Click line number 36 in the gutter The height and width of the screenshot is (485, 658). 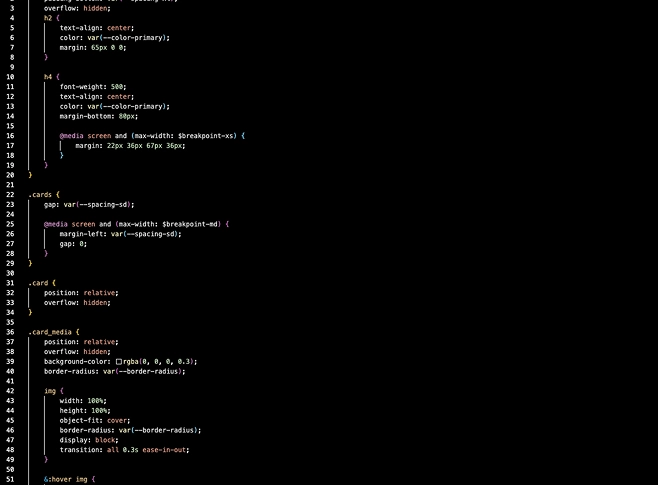9,331
